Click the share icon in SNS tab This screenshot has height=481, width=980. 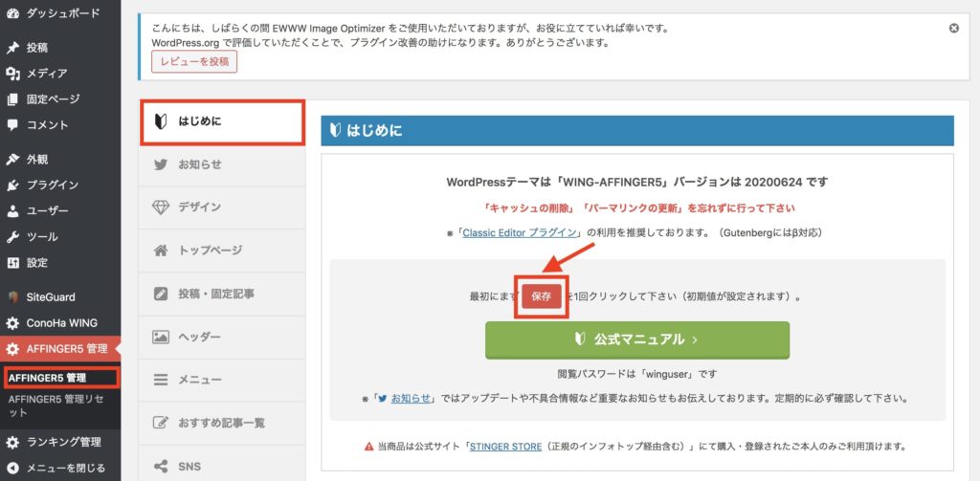pos(161,466)
